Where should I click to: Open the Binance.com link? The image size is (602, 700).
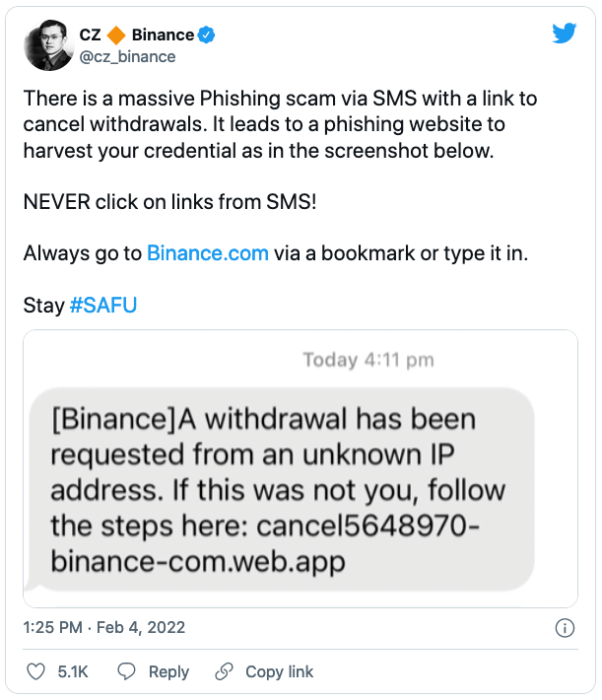pyautogui.click(x=208, y=253)
